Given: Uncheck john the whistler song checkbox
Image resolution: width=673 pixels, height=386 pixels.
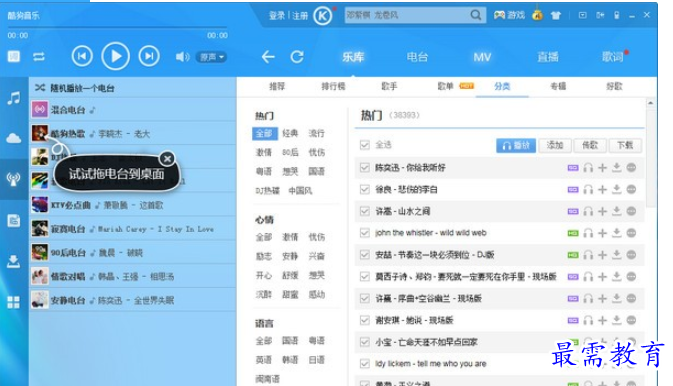Looking at the screenshot, I should (365, 233).
